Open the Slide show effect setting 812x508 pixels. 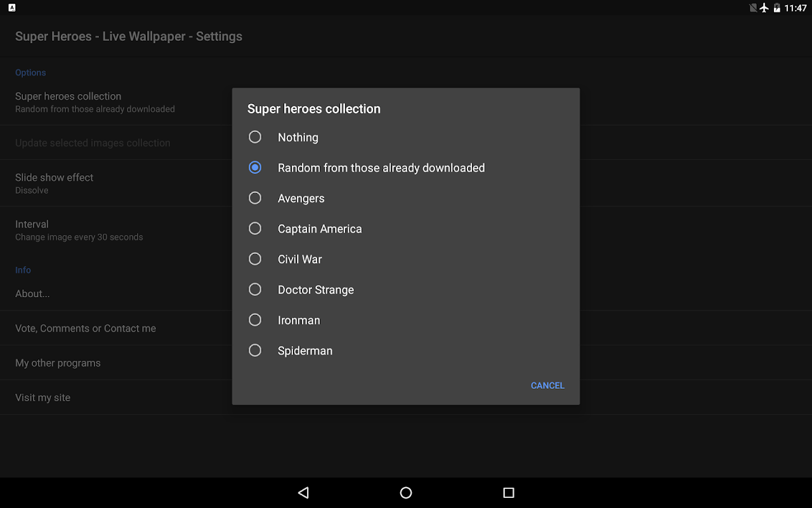pos(55,183)
